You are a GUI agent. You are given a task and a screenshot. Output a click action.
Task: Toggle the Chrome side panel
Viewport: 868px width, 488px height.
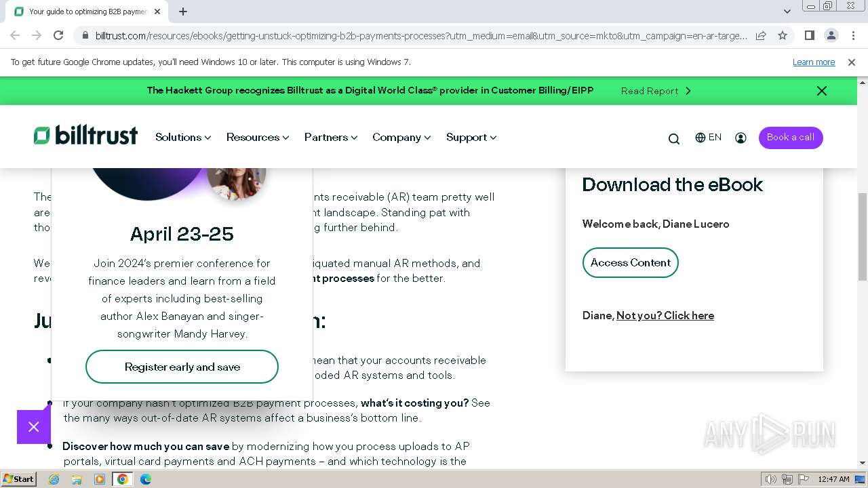click(809, 35)
